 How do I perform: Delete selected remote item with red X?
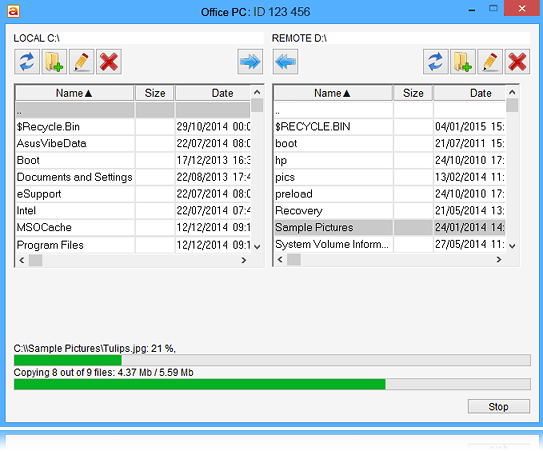pos(517,62)
